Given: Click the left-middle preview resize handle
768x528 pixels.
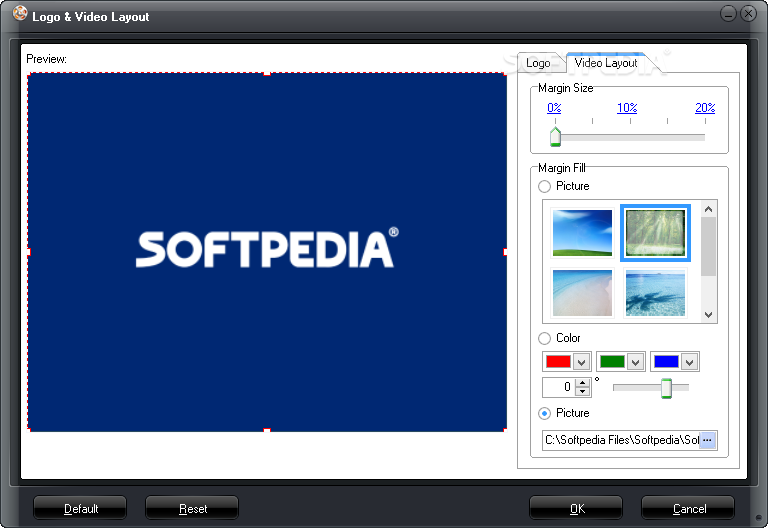Looking at the screenshot, I should [28, 252].
